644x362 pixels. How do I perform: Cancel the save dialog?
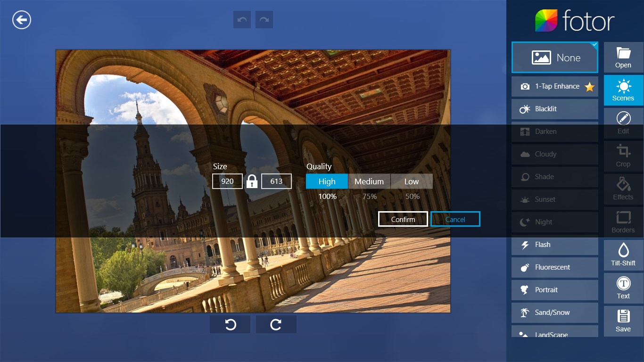(x=455, y=219)
